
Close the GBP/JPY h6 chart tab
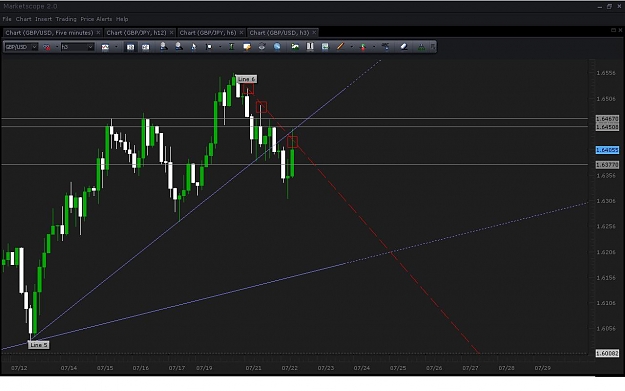pos(241,33)
